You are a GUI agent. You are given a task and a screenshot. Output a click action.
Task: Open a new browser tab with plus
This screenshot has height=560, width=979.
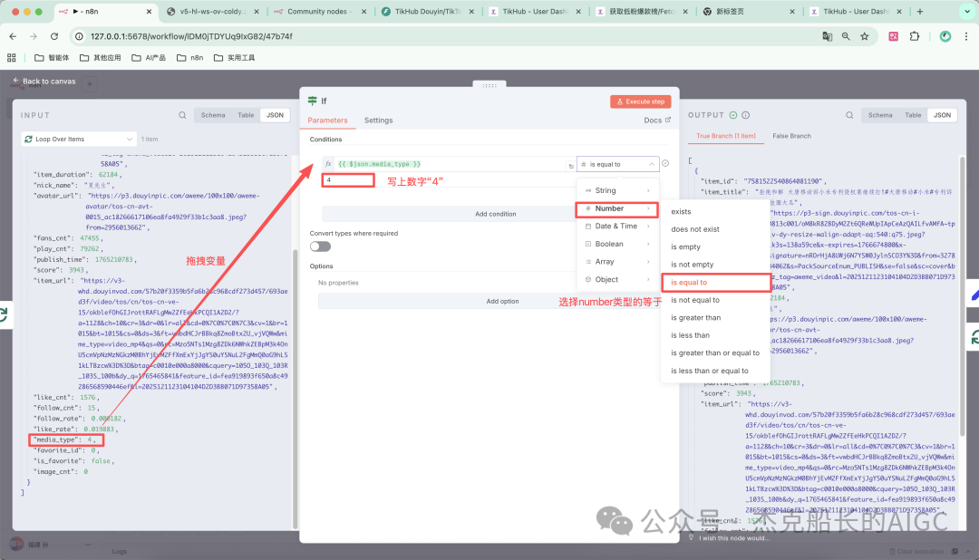click(x=919, y=11)
